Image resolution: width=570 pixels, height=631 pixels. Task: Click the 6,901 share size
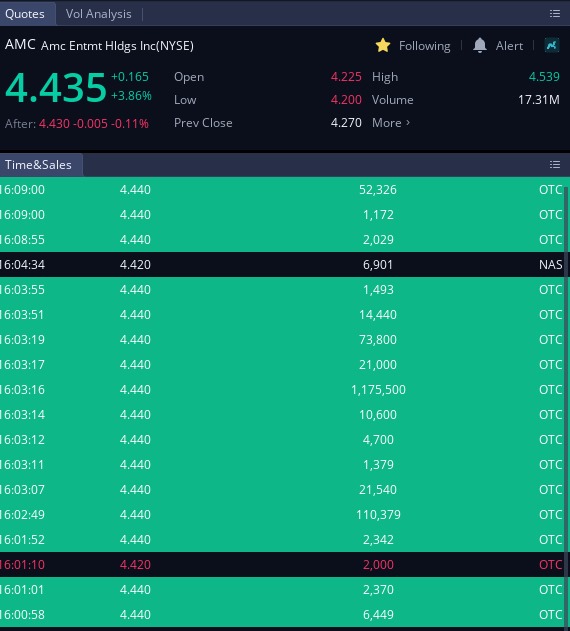tap(378, 264)
